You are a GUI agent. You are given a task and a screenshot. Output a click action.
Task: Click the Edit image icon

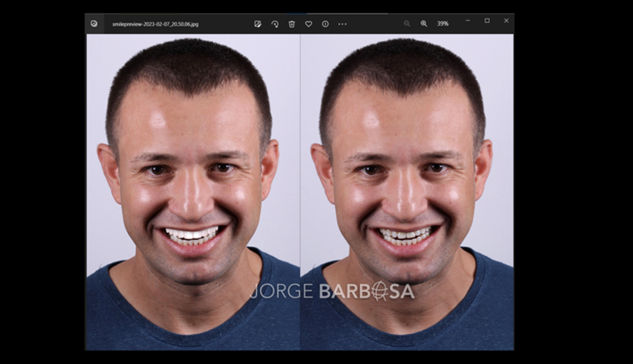tap(258, 24)
